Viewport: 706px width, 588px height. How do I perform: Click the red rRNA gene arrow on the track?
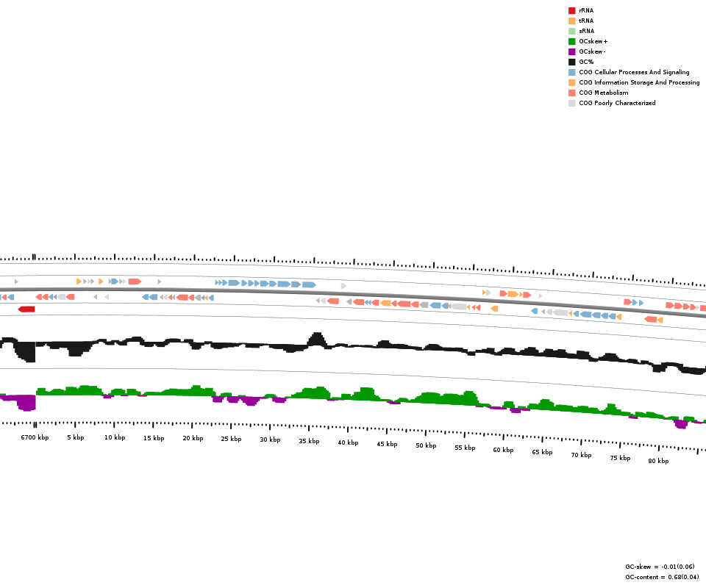coord(26,309)
